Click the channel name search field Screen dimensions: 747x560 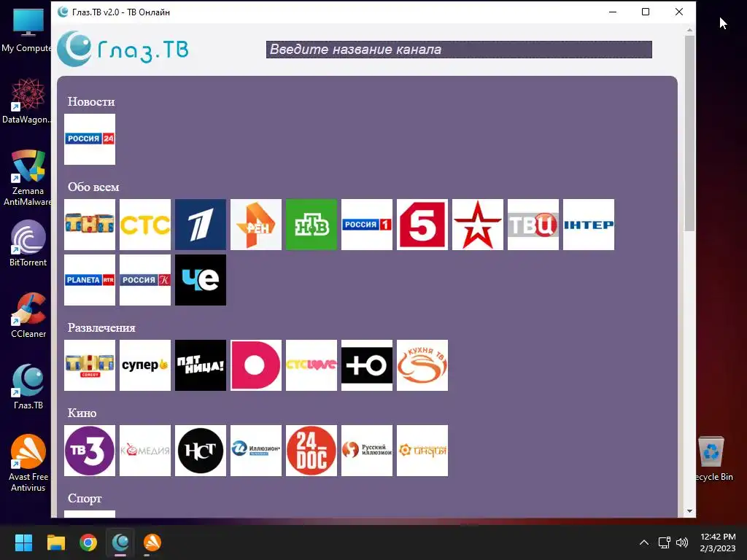459,50
